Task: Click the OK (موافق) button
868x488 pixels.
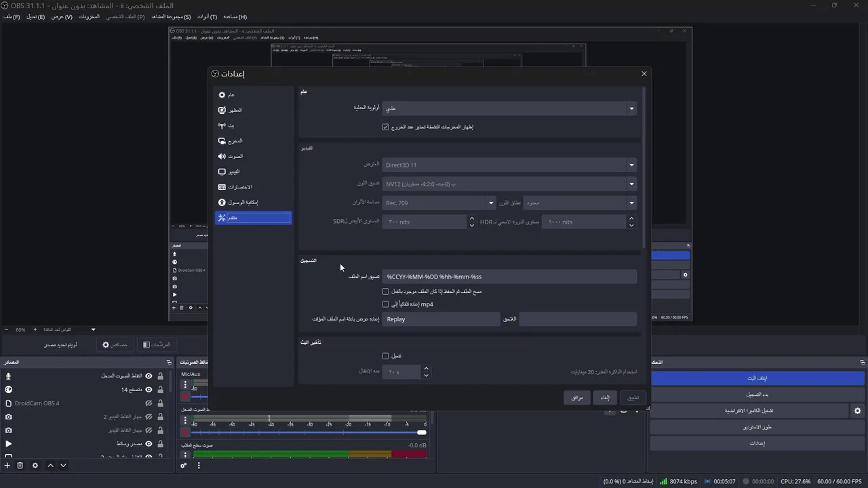Action: 577,398
